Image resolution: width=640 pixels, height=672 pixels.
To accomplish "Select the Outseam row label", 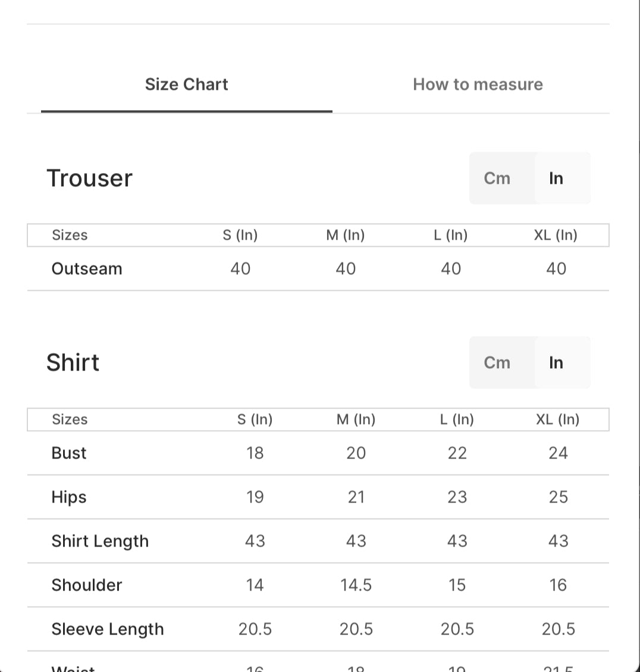I will point(87,269).
